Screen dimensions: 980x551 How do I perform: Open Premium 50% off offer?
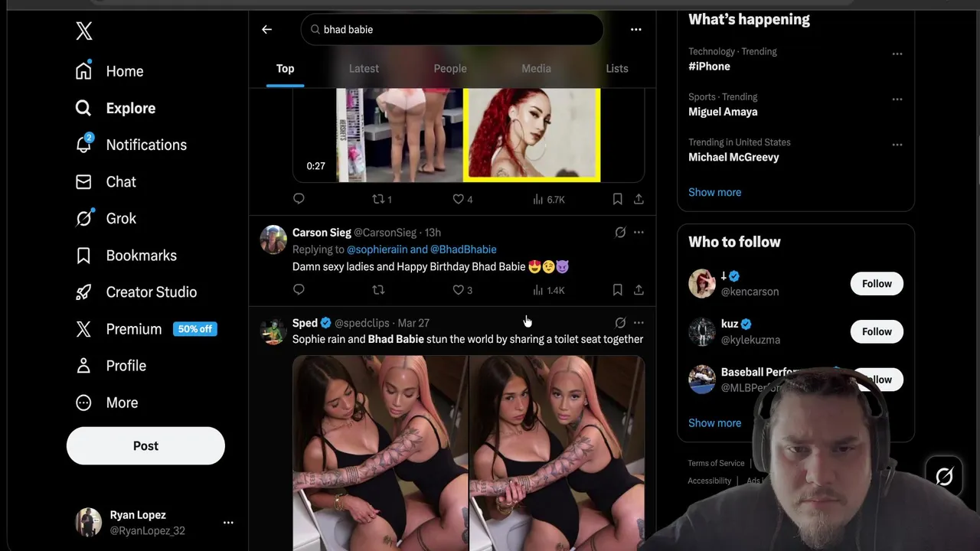pyautogui.click(x=145, y=329)
